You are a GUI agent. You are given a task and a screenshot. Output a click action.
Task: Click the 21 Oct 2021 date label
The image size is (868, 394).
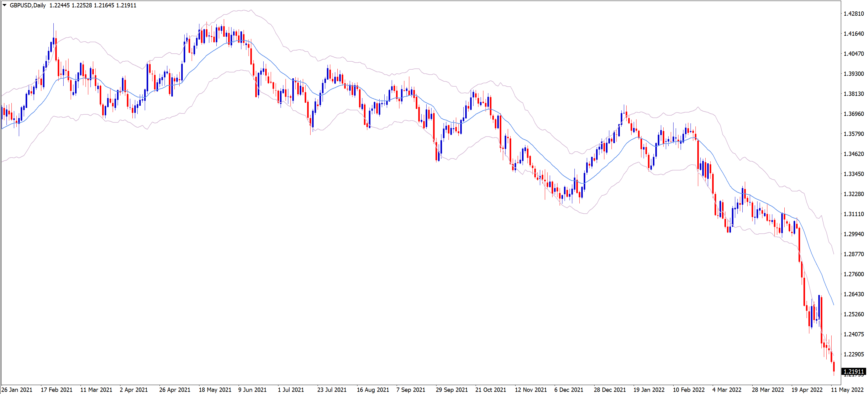[490, 390]
